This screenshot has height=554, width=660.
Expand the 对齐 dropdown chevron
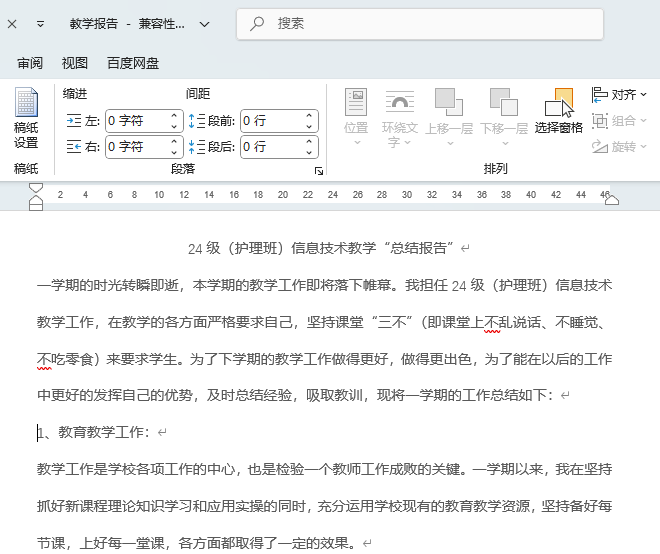[643, 95]
